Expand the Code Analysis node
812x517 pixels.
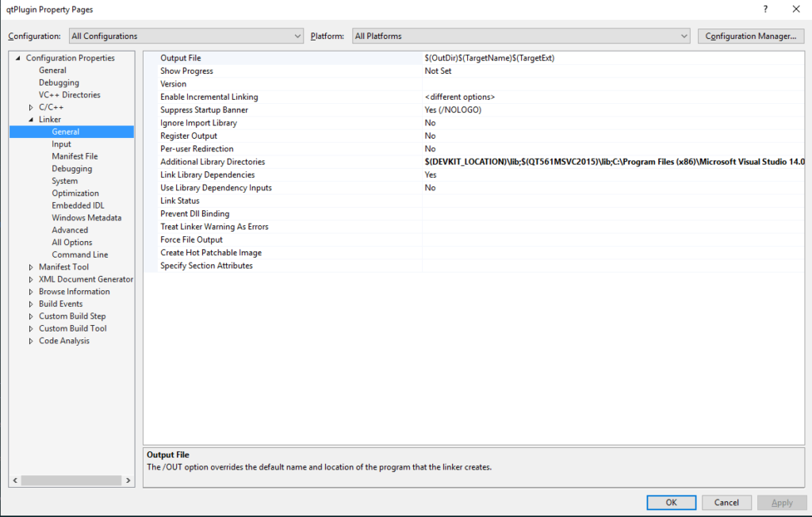click(x=31, y=341)
